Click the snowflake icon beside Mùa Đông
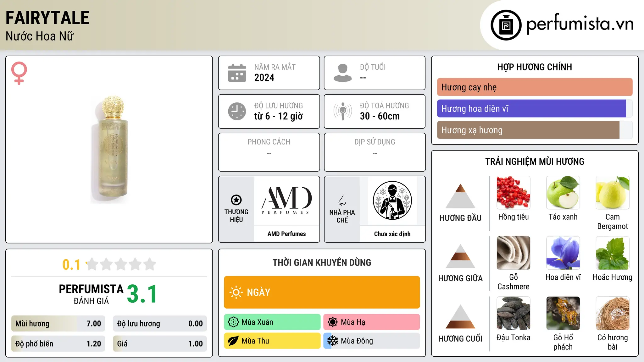The image size is (644, 362). pos(333,341)
